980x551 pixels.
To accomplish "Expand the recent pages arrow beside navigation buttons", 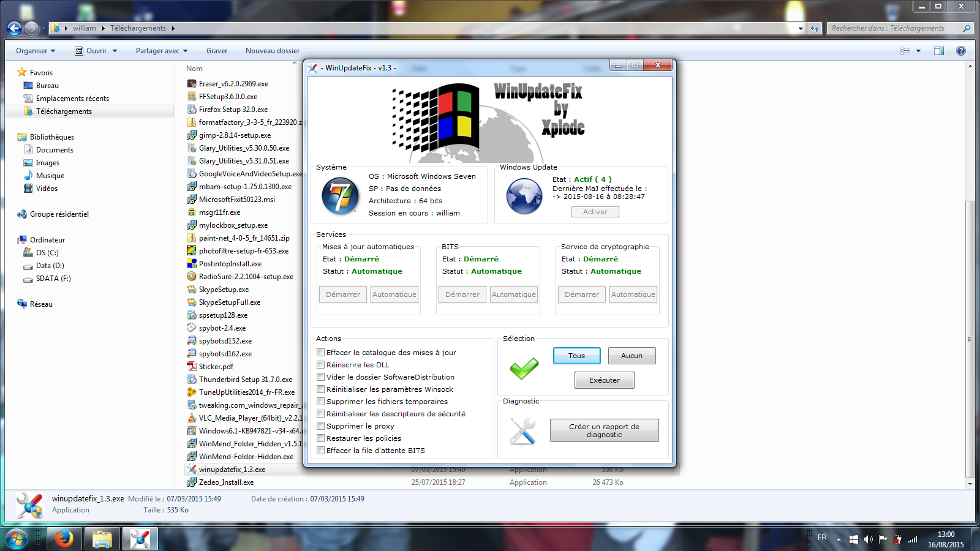I will click(x=43, y=29).
